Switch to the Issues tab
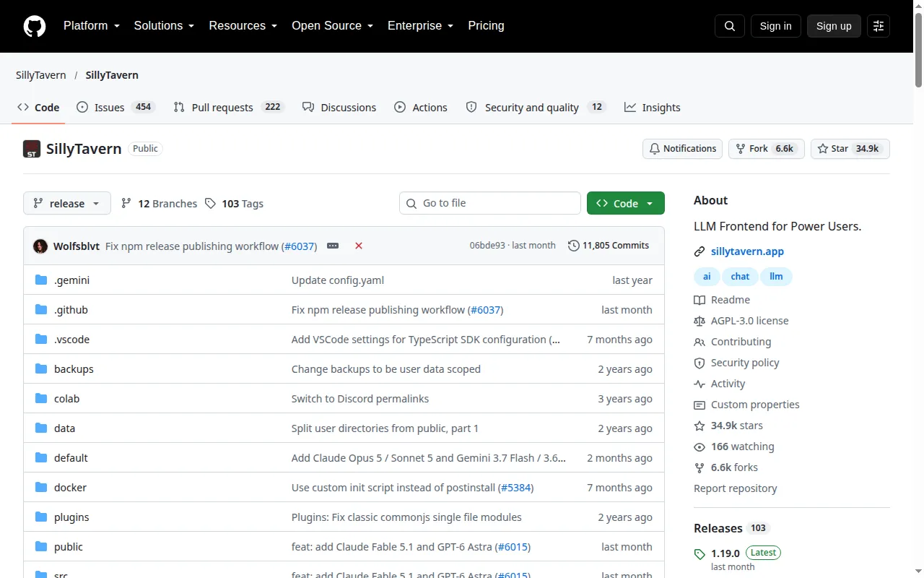The image size is (924, 578). coord(115,107)
